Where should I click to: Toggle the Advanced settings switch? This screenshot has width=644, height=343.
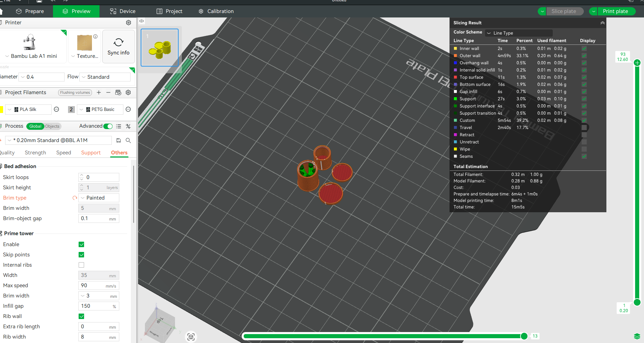[x=108, y=126]
